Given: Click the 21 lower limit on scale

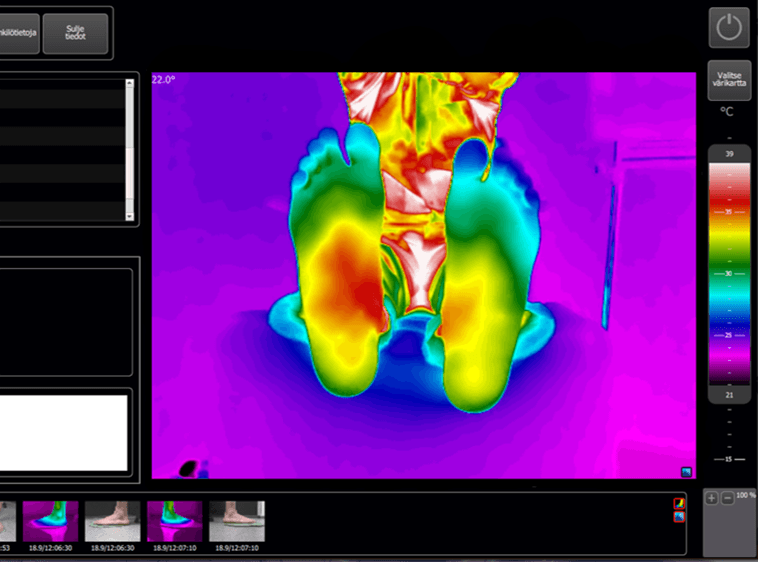Looking at the screenshot, I should click(x=729, y=395).
